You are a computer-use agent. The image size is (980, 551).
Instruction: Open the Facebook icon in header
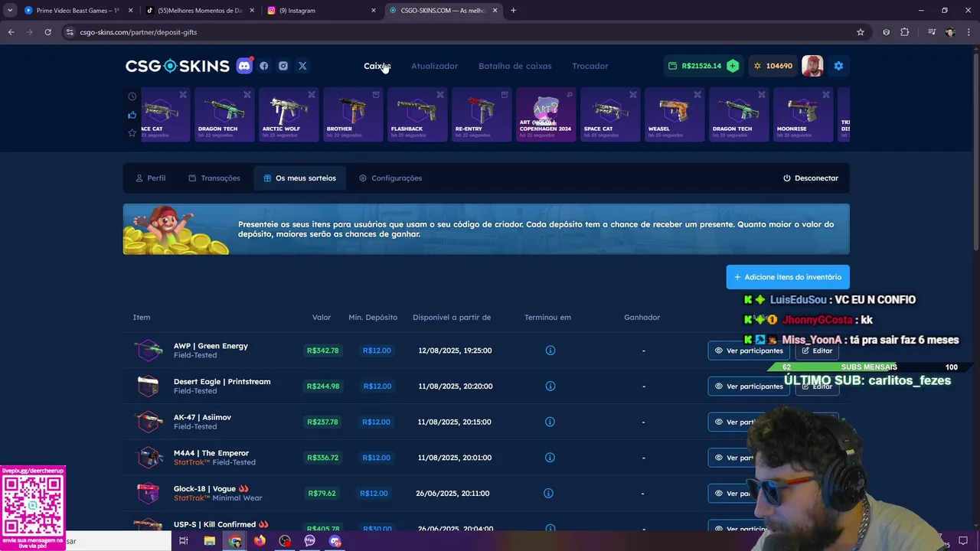264,66
